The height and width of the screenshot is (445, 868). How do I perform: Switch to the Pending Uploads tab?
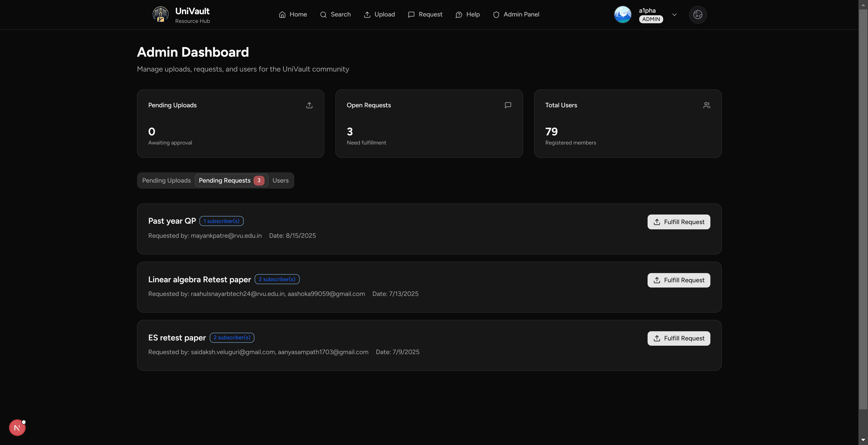pyautogui.click(x=166, y=180)
